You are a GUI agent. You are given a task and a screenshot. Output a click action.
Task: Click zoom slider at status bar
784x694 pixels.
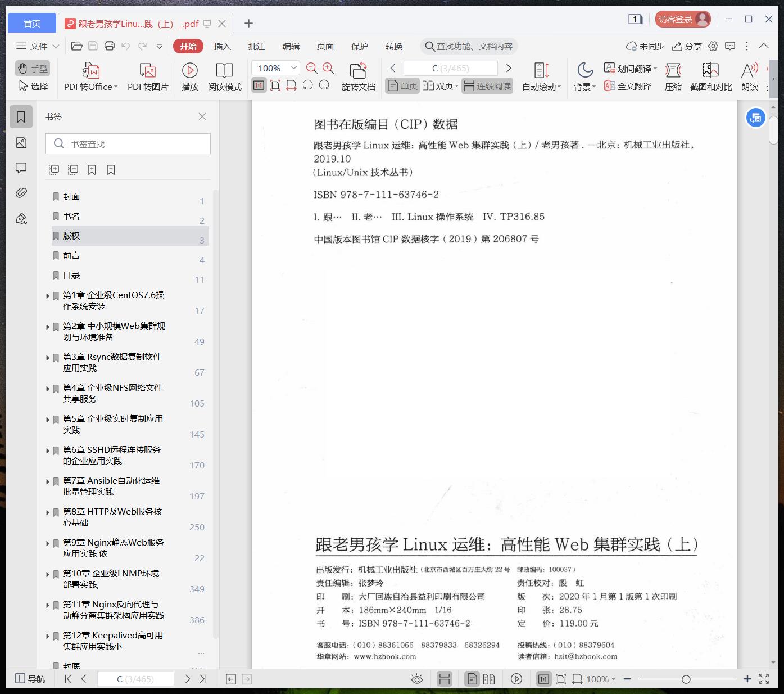pos(686,679)
